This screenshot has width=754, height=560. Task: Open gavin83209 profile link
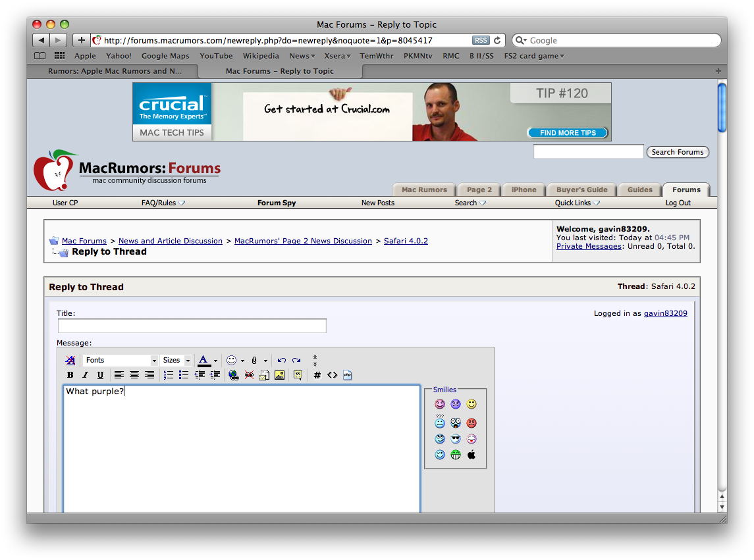pos(666,313)
